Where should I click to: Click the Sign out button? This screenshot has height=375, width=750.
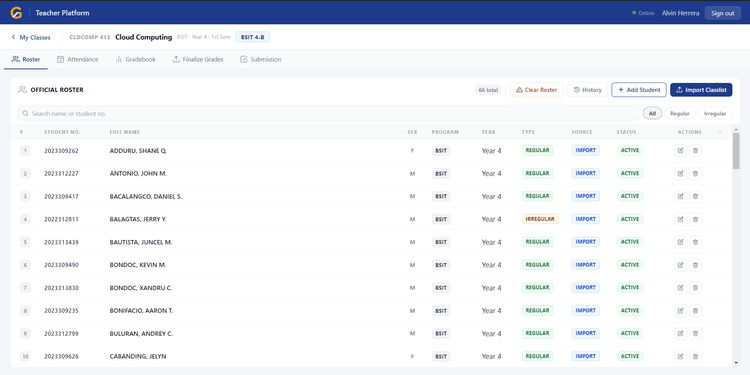click(722, 13)
